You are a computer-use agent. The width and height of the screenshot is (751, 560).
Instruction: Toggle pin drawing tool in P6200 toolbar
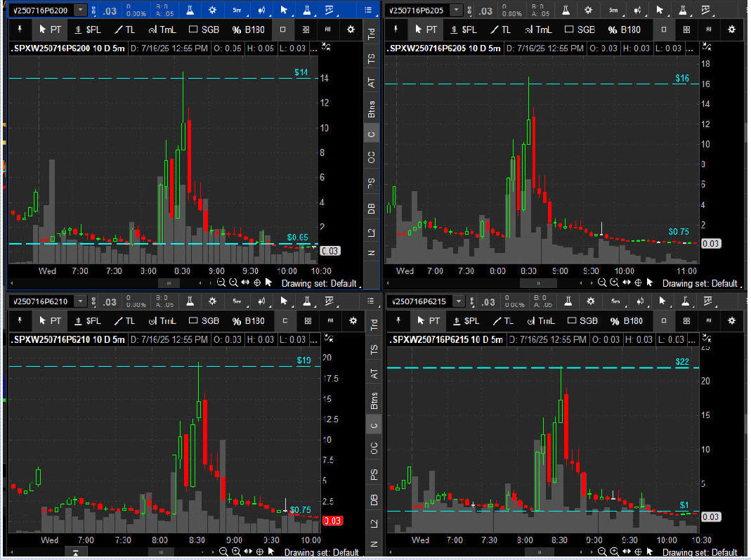point(20,30)
